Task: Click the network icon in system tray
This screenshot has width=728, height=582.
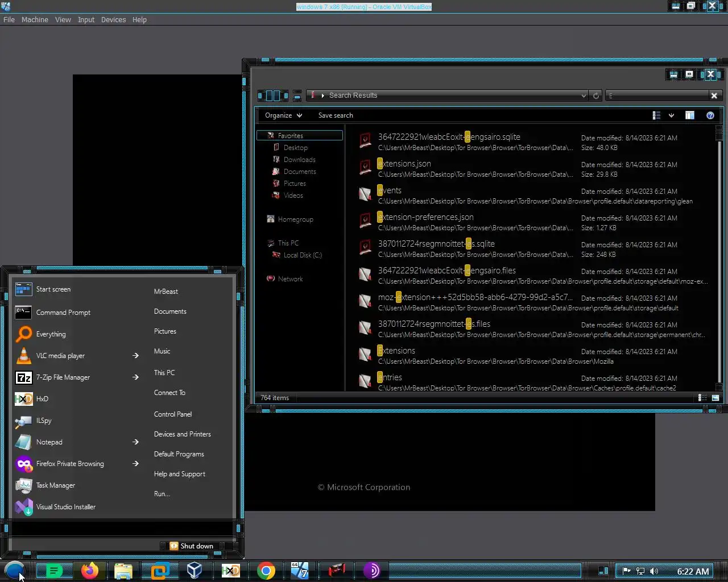Action: click(x=640, y=571)
